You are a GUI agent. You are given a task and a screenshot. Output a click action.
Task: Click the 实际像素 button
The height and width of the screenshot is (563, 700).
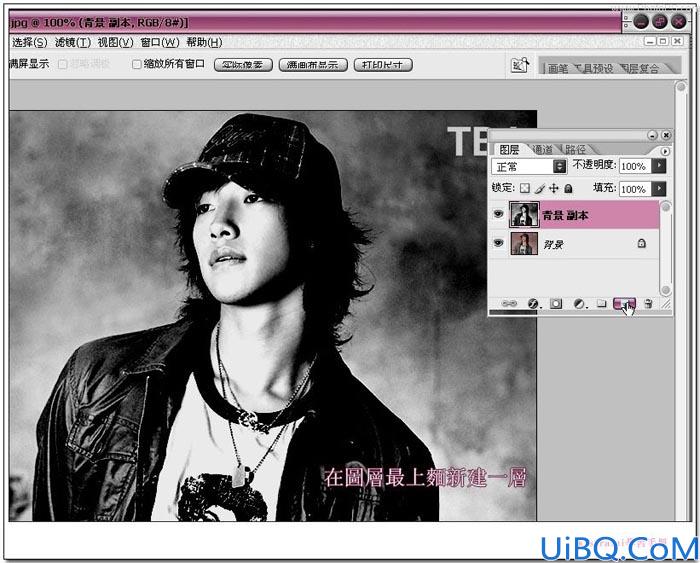click(243, 65)
